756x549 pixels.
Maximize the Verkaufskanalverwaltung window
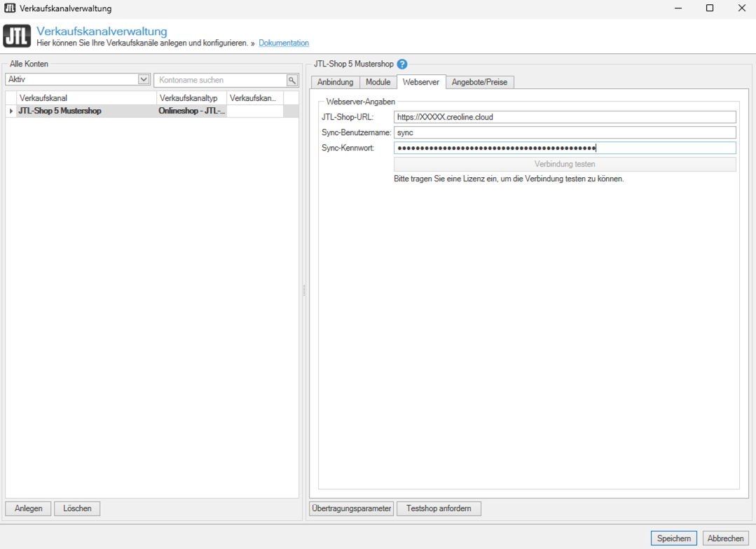710,8
